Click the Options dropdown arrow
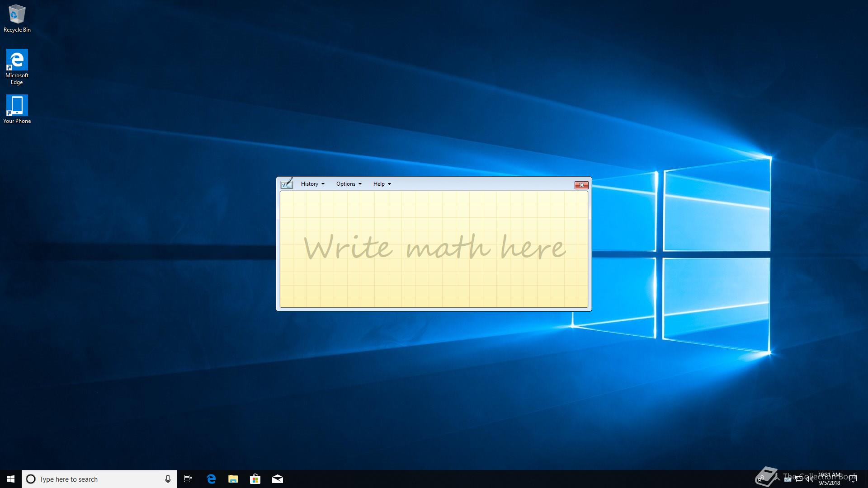Screen dimensions: 868x488 [x=360, y=184]
